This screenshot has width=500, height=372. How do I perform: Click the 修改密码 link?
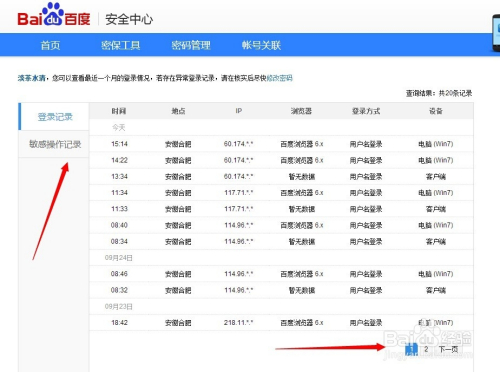click(x=279, y=78)
